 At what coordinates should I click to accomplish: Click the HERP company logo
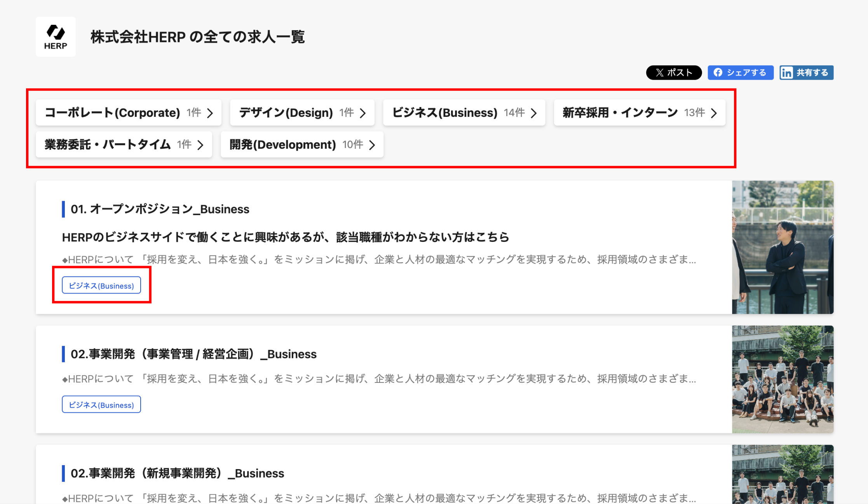point(56,37)
